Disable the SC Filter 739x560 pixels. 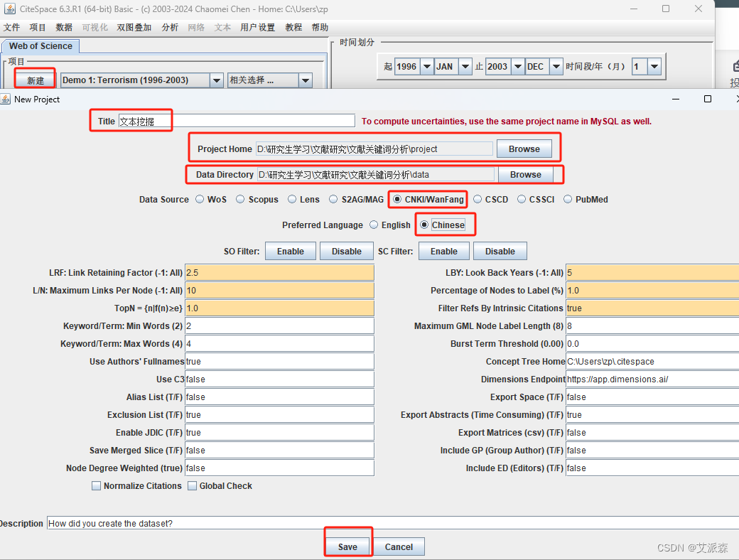coord(500,252)
